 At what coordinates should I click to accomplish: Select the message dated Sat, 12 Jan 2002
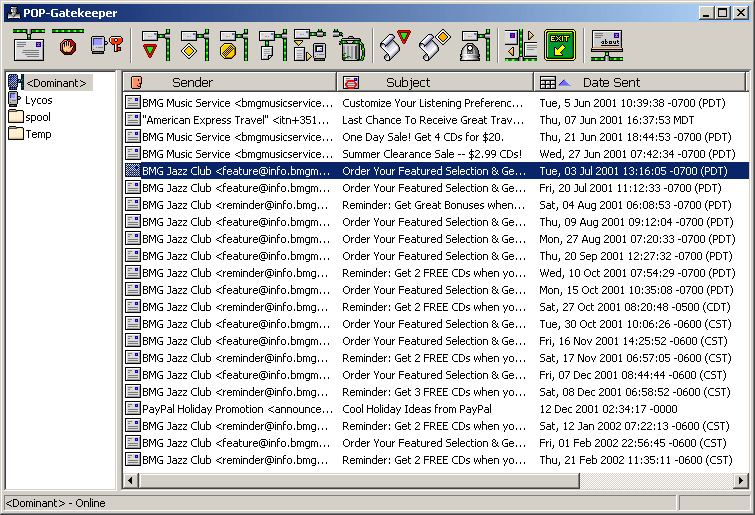tap(436, 425)
